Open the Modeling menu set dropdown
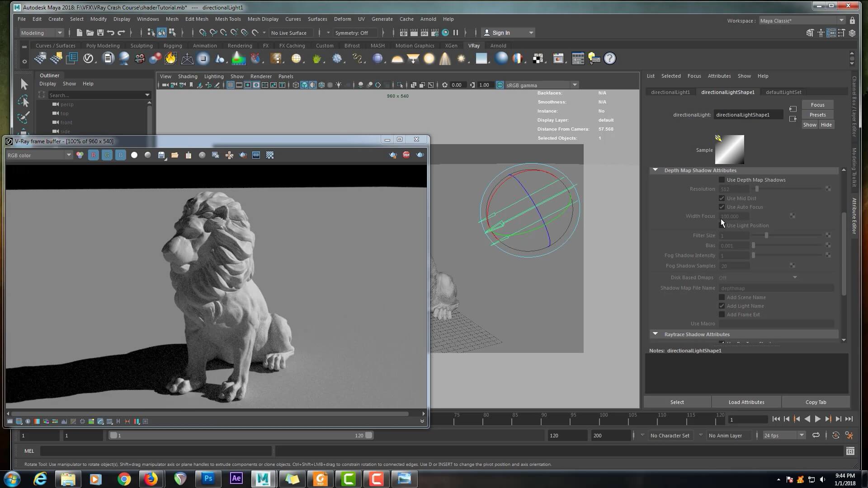This screenshot has width=868, height=488. pos(42,33)
